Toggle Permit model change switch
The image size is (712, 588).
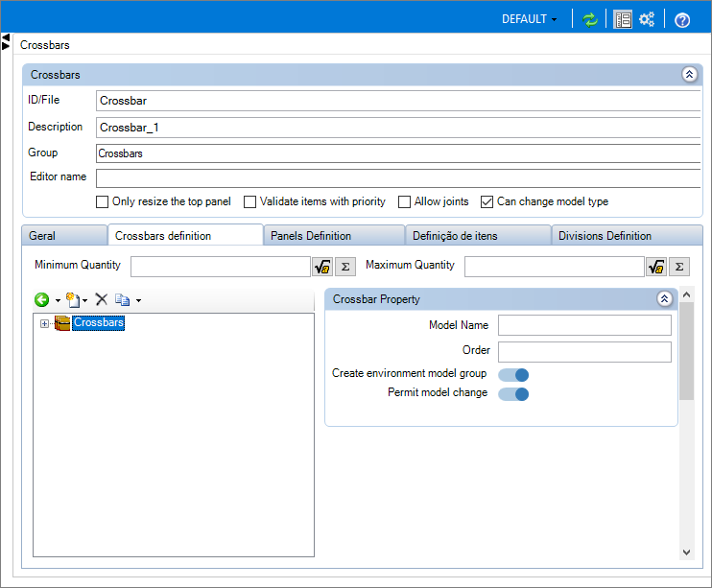pyautogui.click(x=513, y=393)
